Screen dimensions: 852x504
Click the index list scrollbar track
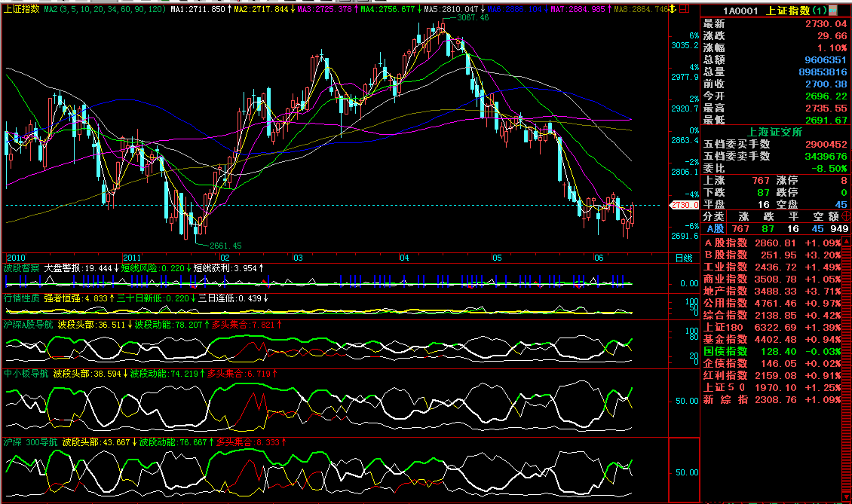coord(847,369)
